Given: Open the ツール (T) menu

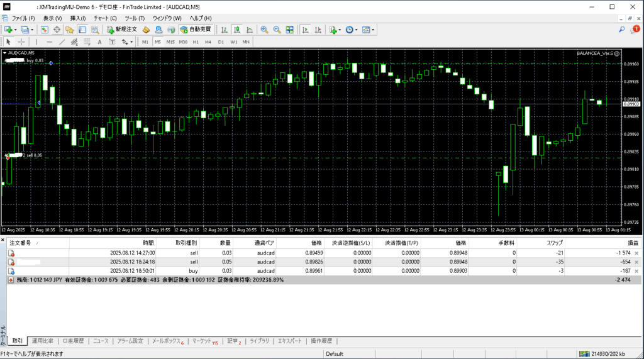Looking at the screenshot, I should (x=135, y=18).
